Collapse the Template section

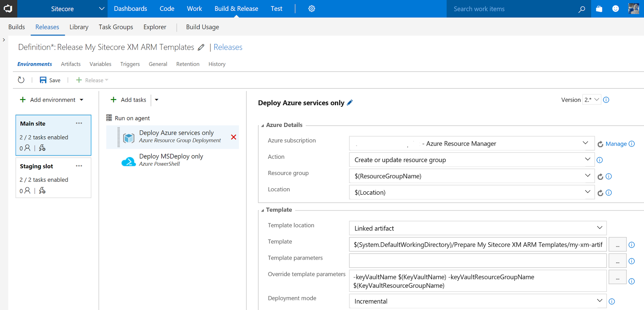pyautogui.click(x=262, y=210)
